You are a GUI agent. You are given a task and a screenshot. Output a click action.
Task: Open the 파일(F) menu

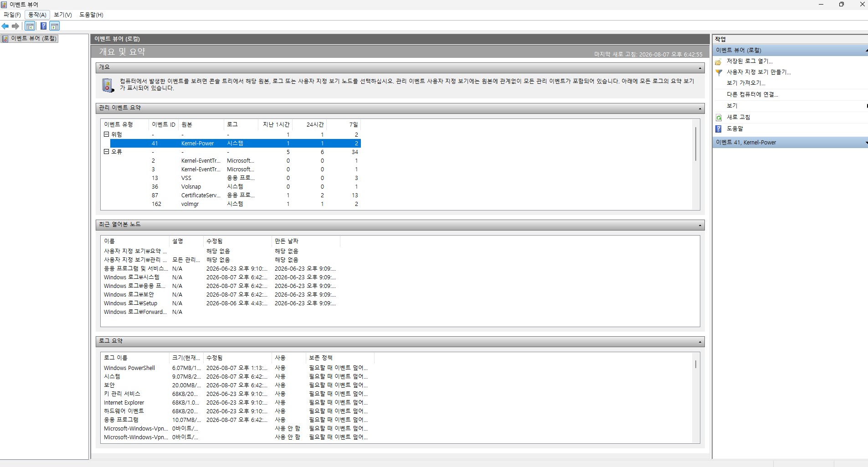point(12,15)
